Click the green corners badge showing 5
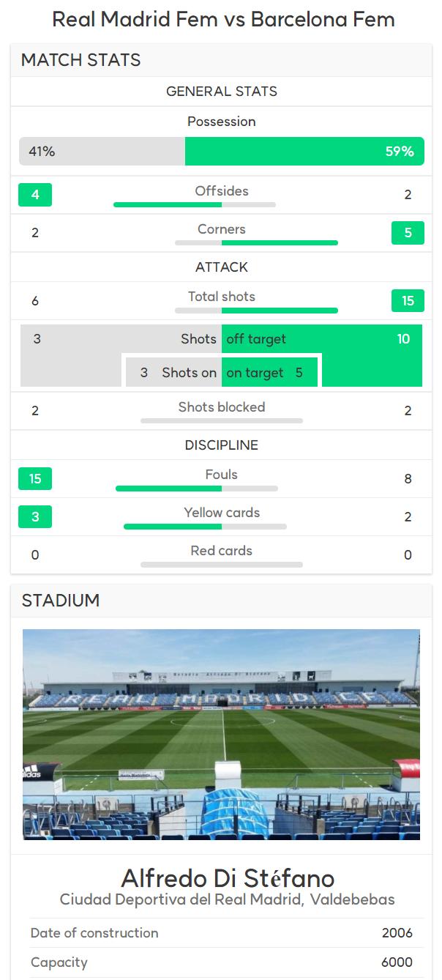Image resolution: width=442 pixels, height=980 pixels. point(408,233)
